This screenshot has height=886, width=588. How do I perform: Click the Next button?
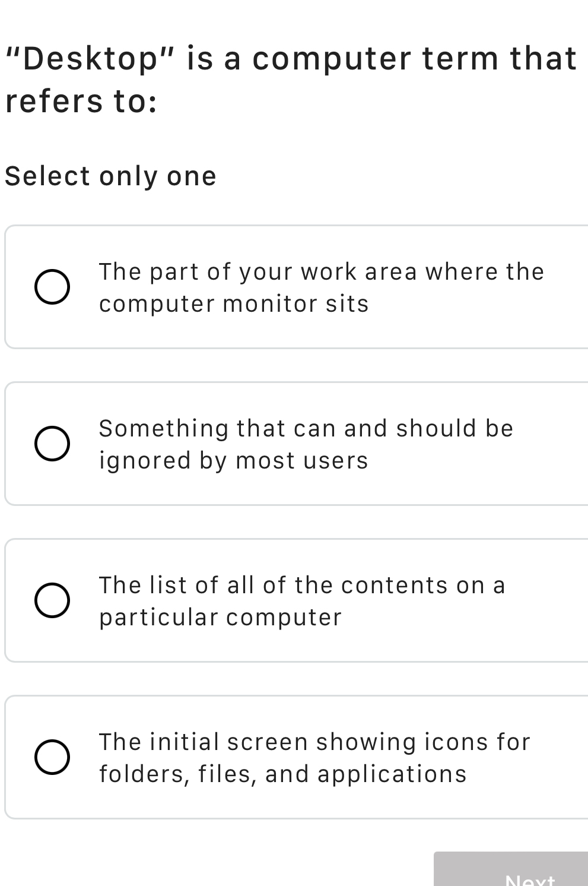[x=511, y=873]
